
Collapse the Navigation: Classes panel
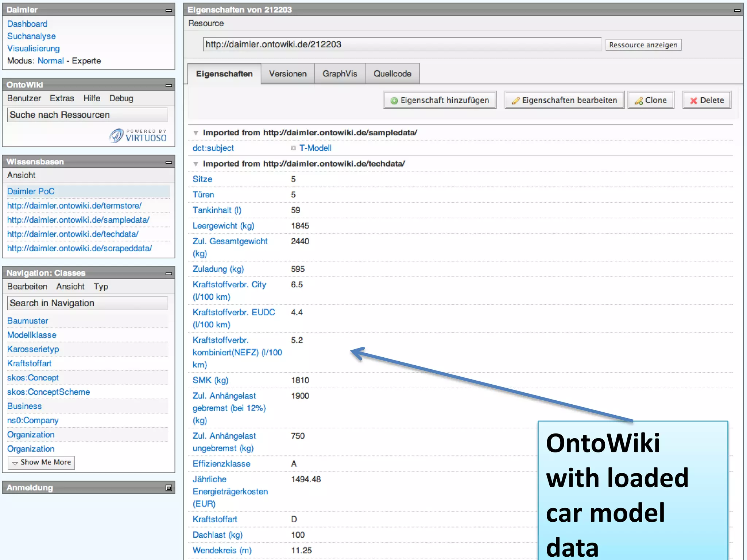point(169,273)
